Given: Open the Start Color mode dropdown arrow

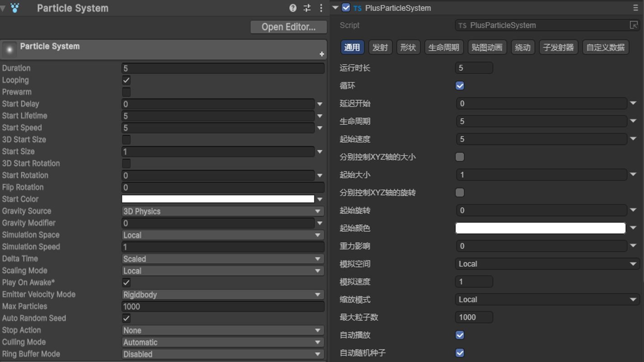Looking at the screenshot, I should click(x=320, y=199).
